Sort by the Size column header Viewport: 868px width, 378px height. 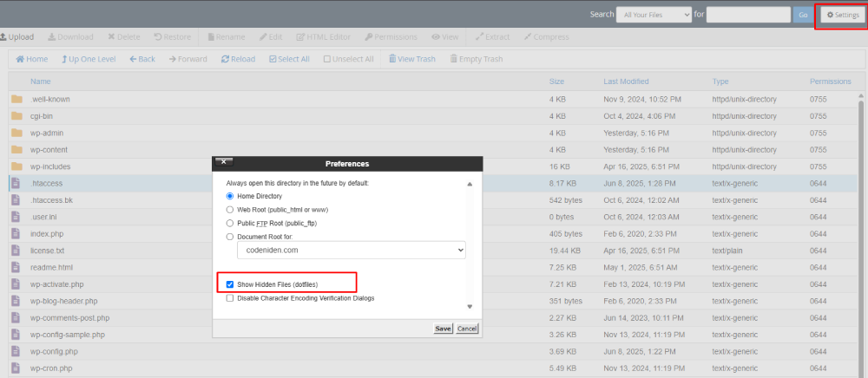click(x=557, y=81)
